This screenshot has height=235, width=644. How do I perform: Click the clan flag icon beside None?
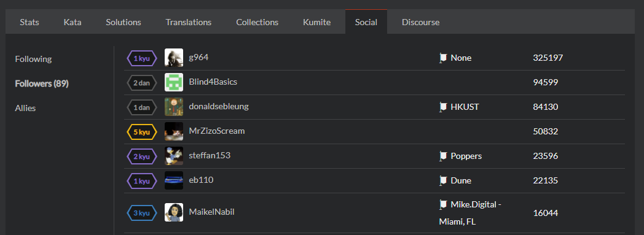point(442,58)
